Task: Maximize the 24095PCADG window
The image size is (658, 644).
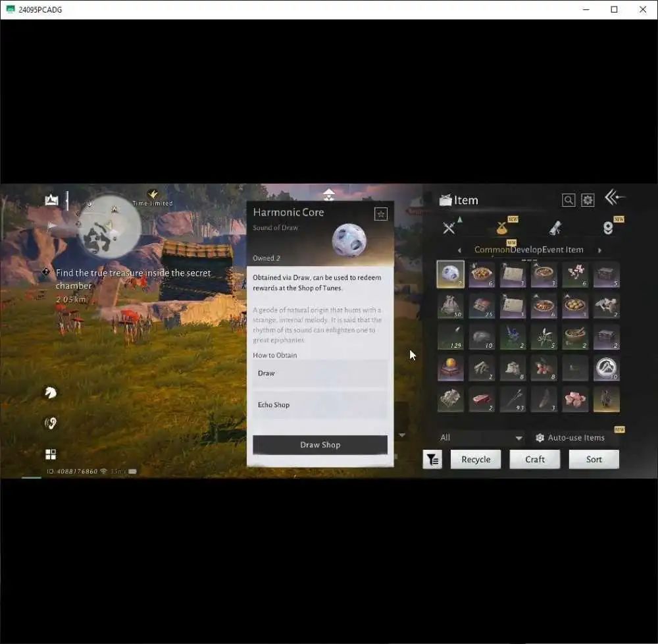Action: pos(614,9)
